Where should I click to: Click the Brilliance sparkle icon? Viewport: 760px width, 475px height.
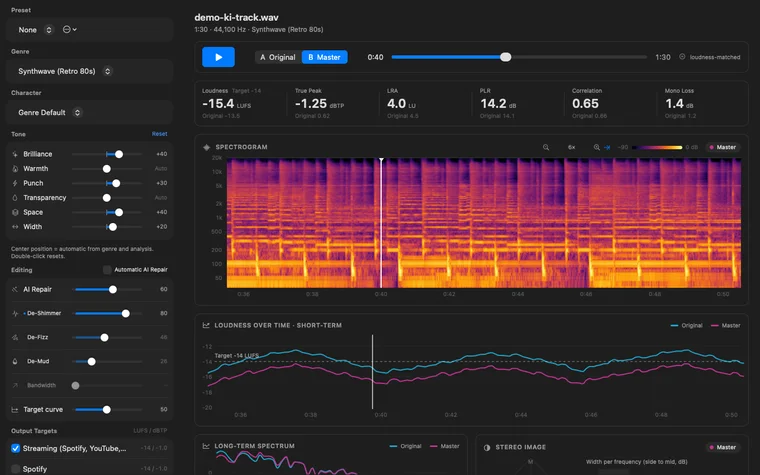[x=15, y=154]
